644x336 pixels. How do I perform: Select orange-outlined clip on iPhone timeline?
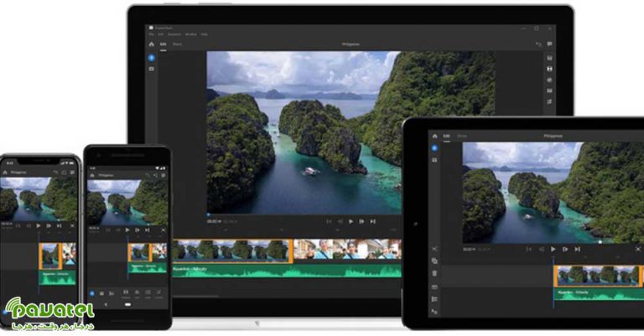[50, 256]
